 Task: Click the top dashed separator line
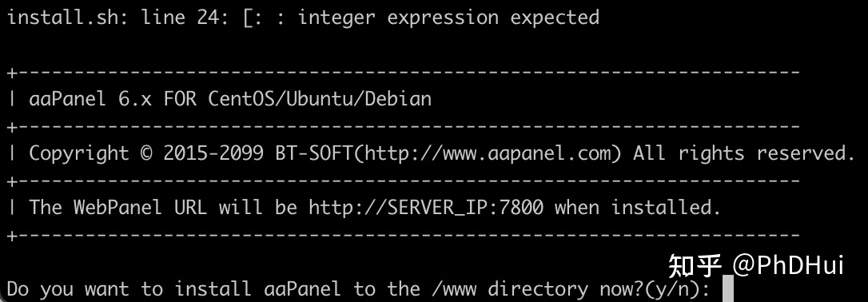click(x=404, y=72)
